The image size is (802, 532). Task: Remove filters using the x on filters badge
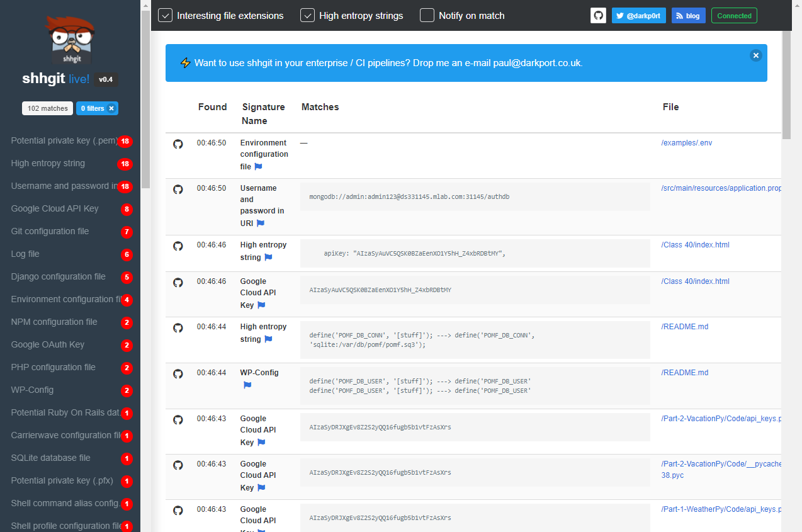pos(111,108)
